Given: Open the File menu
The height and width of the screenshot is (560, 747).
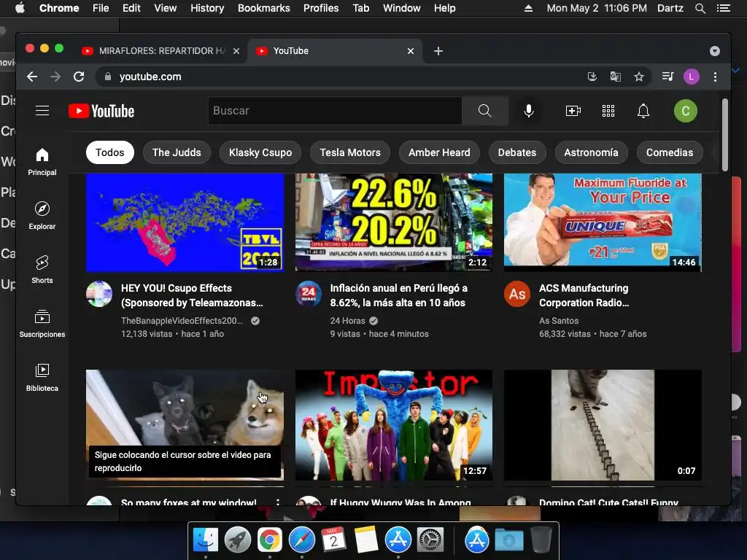Looking at the screenshot, I should (x=101, y=8).
